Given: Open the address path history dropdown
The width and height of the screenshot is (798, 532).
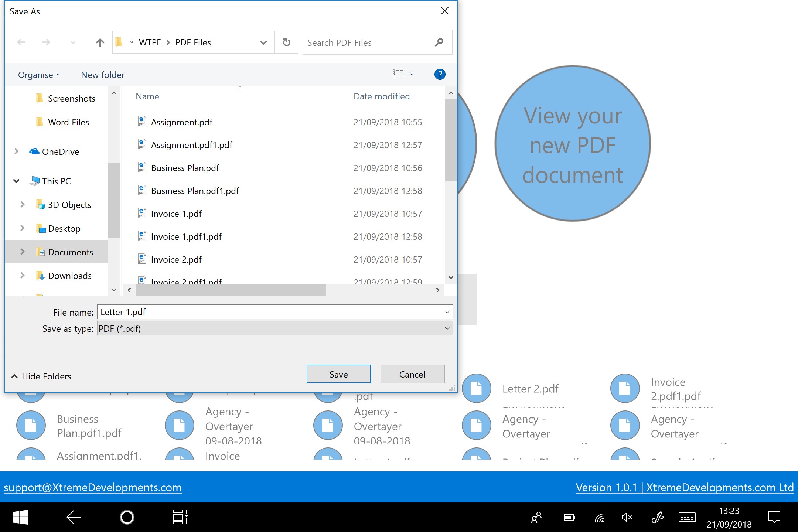Looking at the screenshot, I should click(x=263, y=42).
